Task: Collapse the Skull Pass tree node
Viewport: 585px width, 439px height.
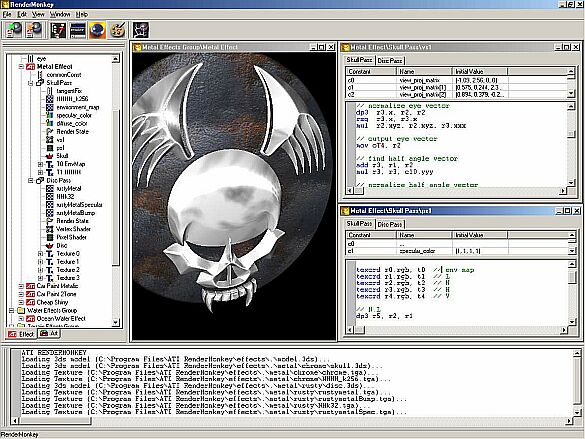Action: [x=31, y=83]
